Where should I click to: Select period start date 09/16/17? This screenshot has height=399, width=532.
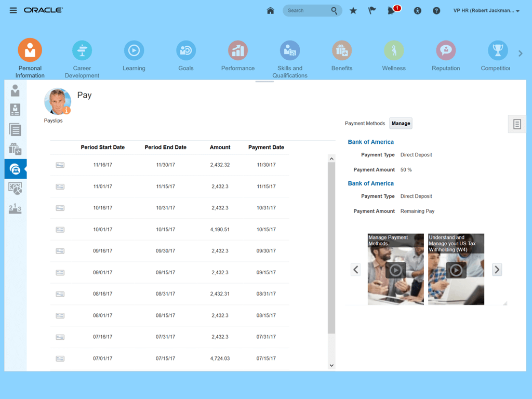pyautogui.click(x=103, y=251)
